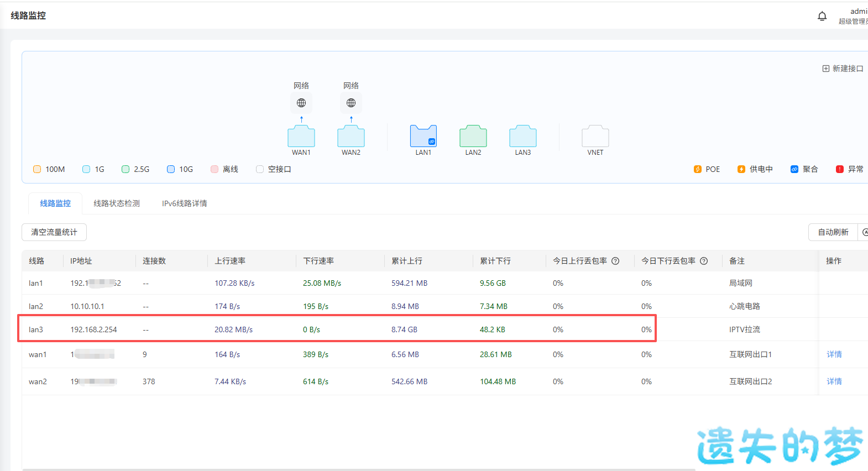Click help icon beside 今日上行丢包率

click(x=615, y=261)
